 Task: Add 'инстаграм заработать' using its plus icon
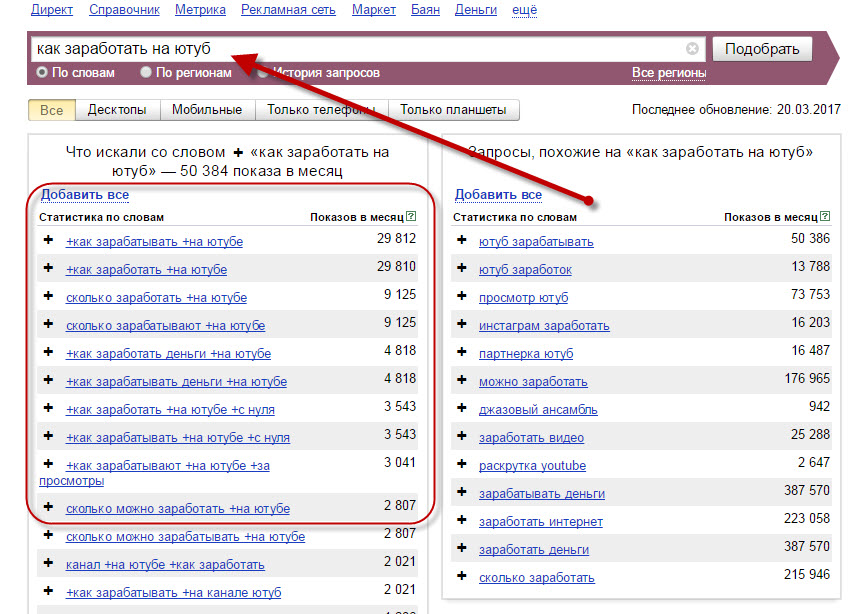[462, 324]
